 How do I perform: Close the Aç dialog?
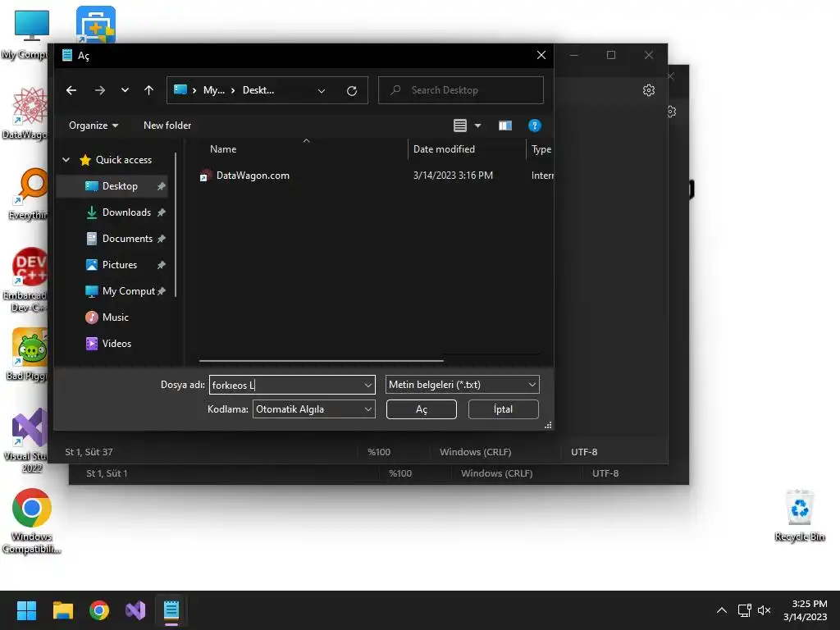click(541, 55)
